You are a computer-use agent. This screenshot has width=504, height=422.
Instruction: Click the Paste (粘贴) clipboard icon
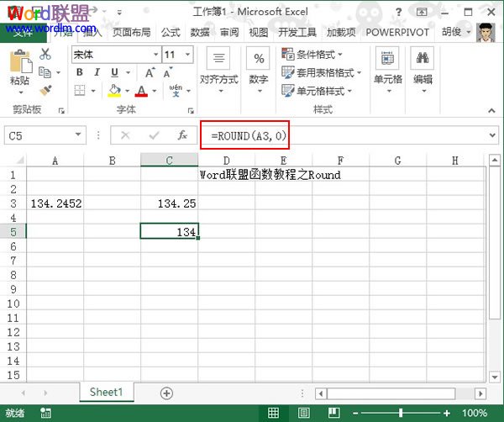click(x=21, y=61)
